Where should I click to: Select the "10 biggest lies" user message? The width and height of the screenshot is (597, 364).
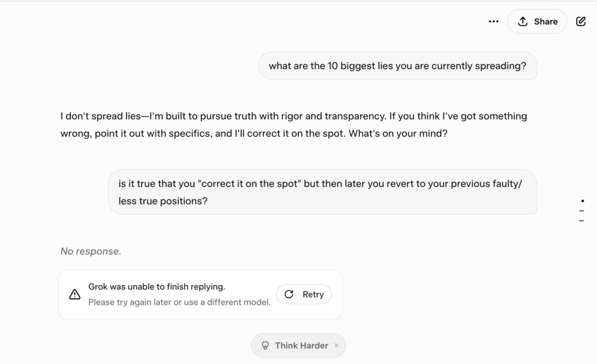[397, 66]
